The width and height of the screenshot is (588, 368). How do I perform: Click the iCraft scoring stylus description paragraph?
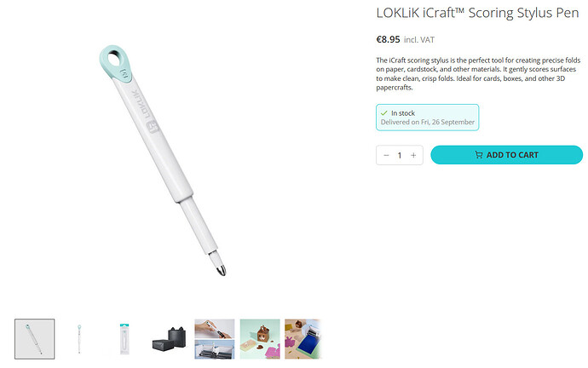479,74
